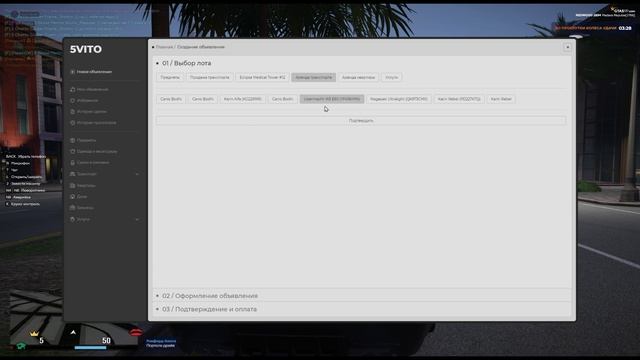Close the 5VITO listing window
Viewport: 640px width, 360px height.
pyautogui.click(x=567, y=47)
